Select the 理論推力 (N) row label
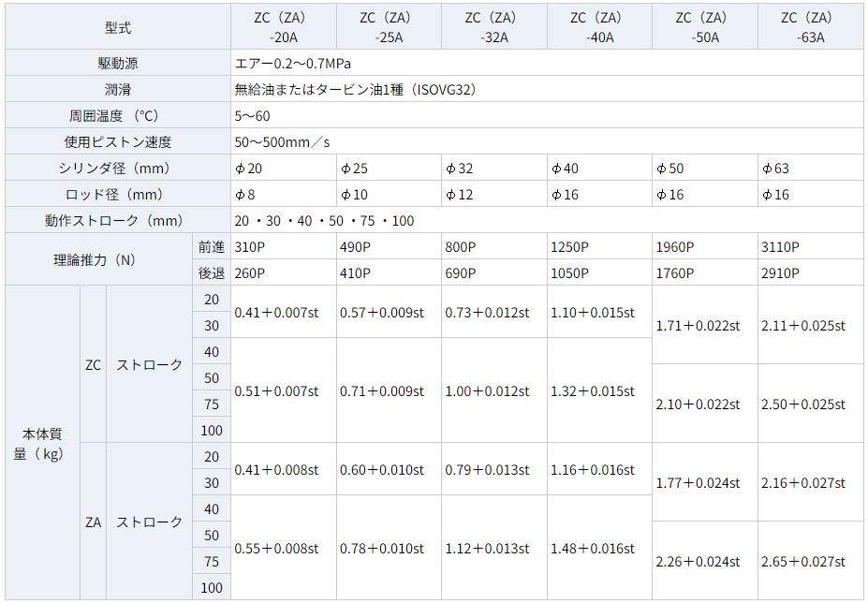The width and height of the screenshot is (868, 603). click(x=95, y=259)
